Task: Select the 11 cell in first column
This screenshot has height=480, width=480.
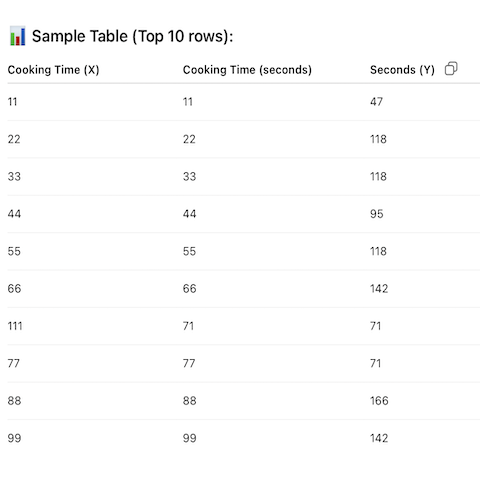Action: [x=12, y=101]
